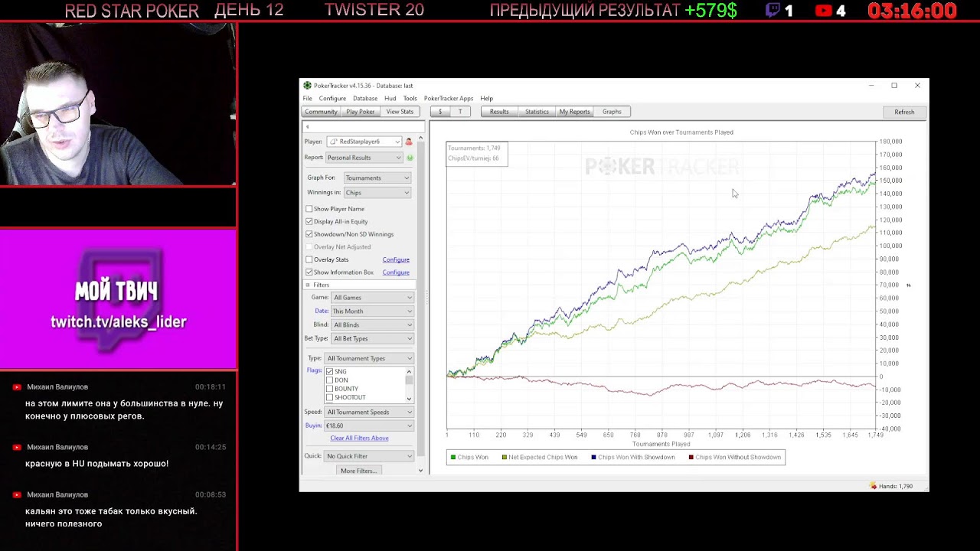Screen dimensions: 980x551
Task: Uncheck the SNG flag checkbox
Action: coord(330,372)
